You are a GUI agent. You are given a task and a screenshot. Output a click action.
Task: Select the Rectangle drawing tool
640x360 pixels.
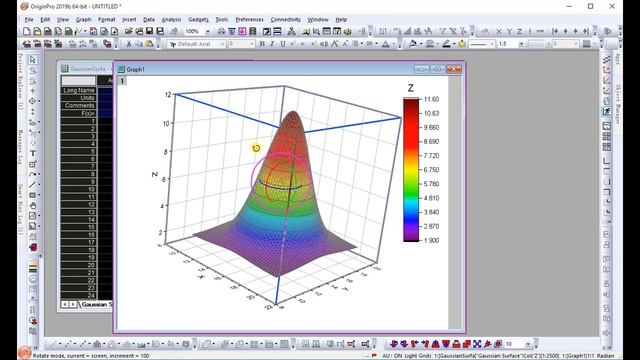coord(33,195)
